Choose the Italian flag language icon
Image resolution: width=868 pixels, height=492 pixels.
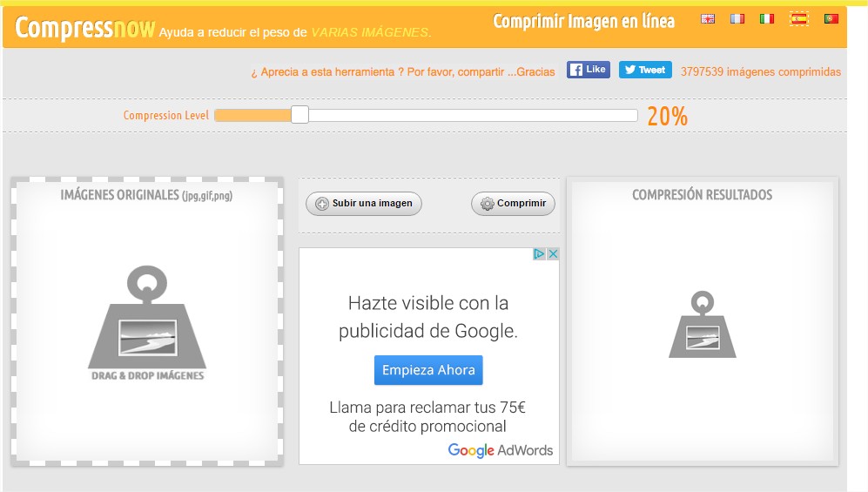(767, 18)
